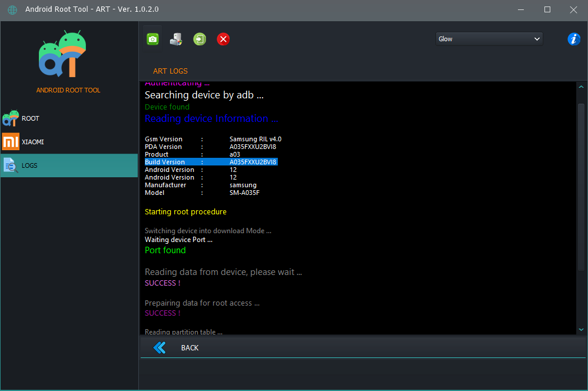Click the Android Root Tool logo
Screen dimensions: 588x391
[x=62, y=54]
